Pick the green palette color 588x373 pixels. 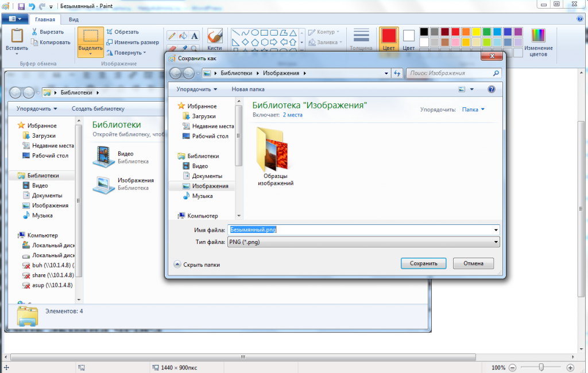pos(487,32)
